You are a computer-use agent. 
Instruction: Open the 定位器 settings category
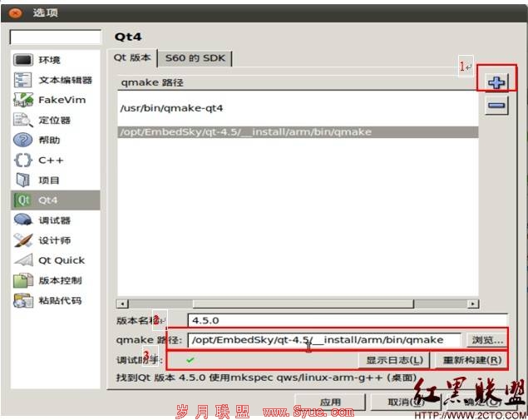pos(56,121)
